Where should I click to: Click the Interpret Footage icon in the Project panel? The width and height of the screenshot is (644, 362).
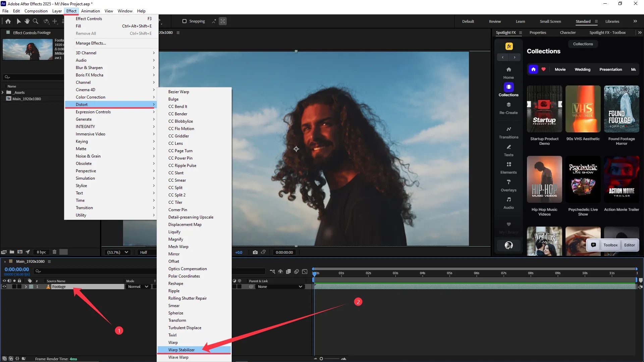[4, 252]
